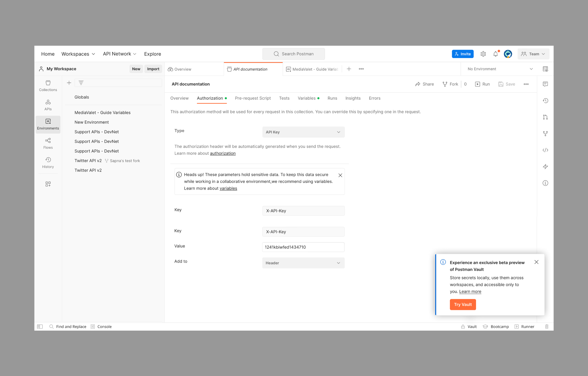Image resolution: width=588 pixels, height=376 pixels.
Task: Click the New button
Action: [136, 69]
